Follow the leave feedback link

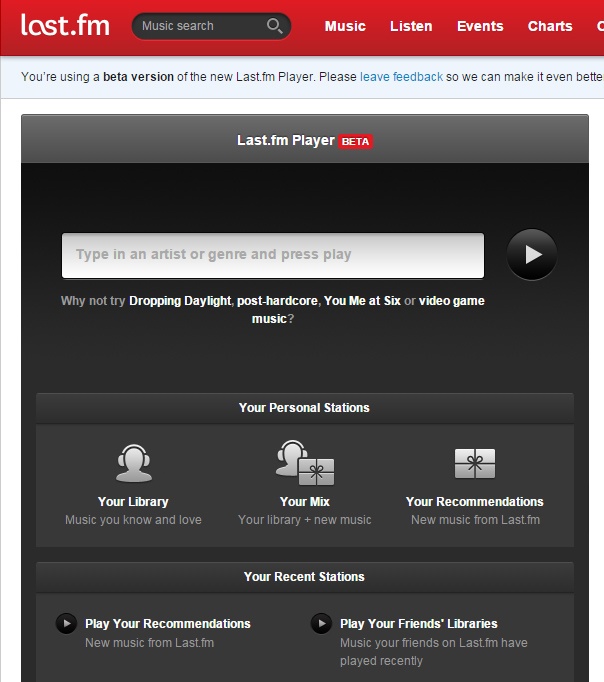(x=401, y=77)
